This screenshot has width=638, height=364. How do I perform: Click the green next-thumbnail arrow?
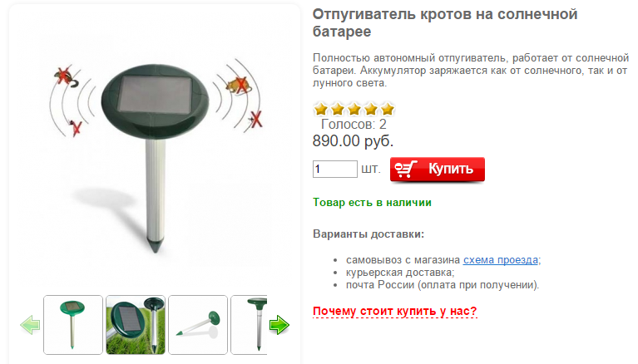tap(279, 325)
